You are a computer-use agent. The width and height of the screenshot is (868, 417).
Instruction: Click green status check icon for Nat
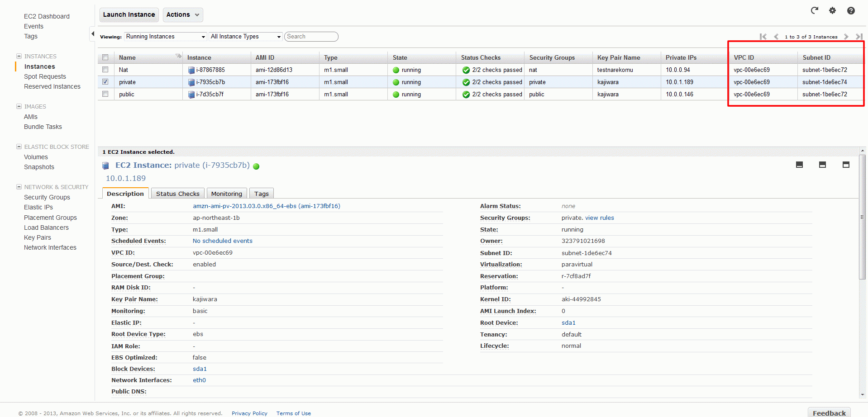466,70
